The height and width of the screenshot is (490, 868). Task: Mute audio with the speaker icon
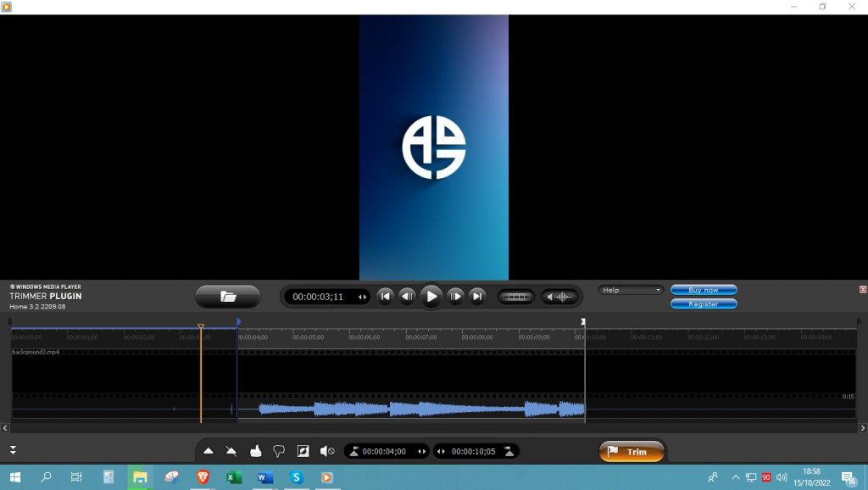(x=326, y=451)
